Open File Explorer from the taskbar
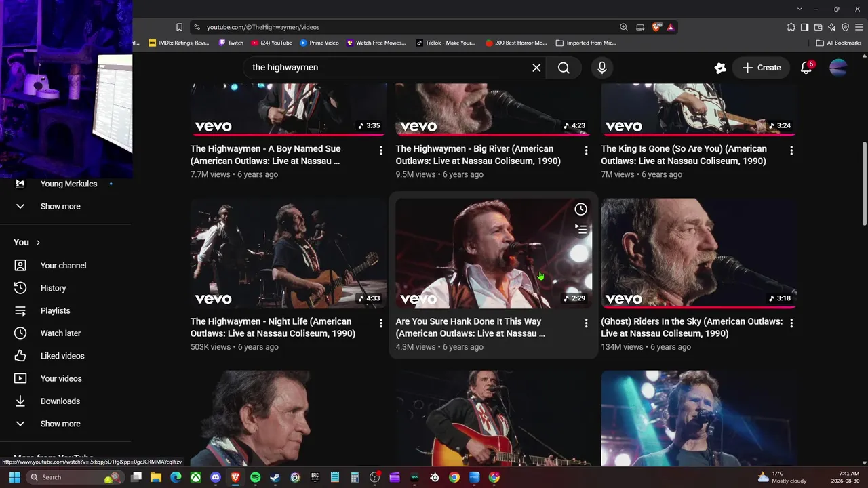Screen dimensions: 868x488 [156, 477]
